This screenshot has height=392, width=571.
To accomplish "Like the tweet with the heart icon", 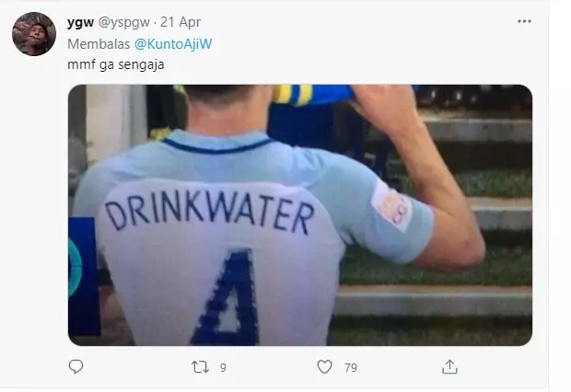I will 324,367.
